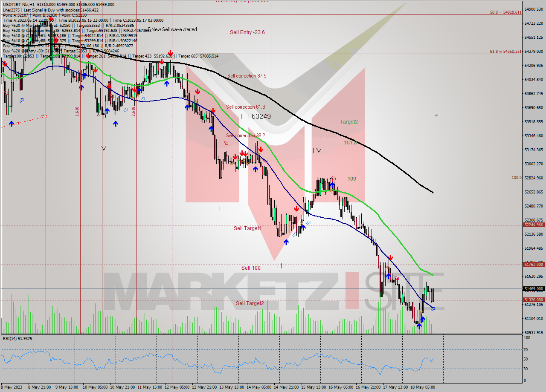Click the 'Target 685: 57085.514' text
The width and height of the screenshot is (546, 392).
[x=198, y=56]
